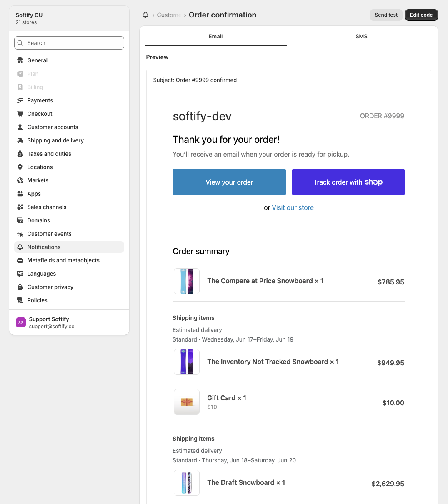Open the General settings page
The height and width of the screenshot is (504, 448).
tap(69, 60)
